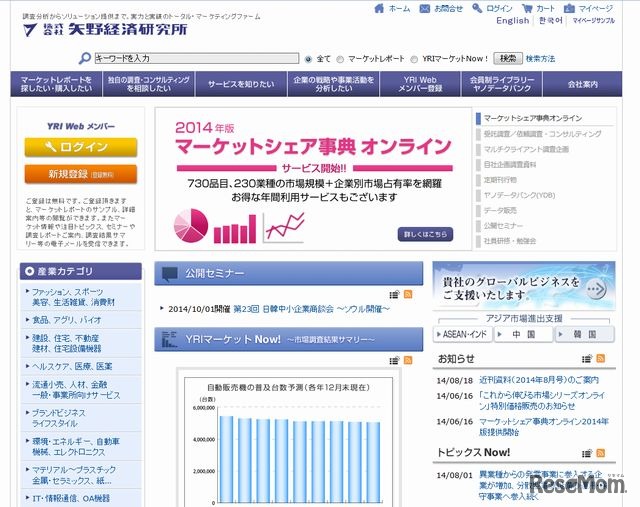Open マーケットレポートを探したい menu
The width and height of the screenshot is (640, 507).
(x=56, y=84)
